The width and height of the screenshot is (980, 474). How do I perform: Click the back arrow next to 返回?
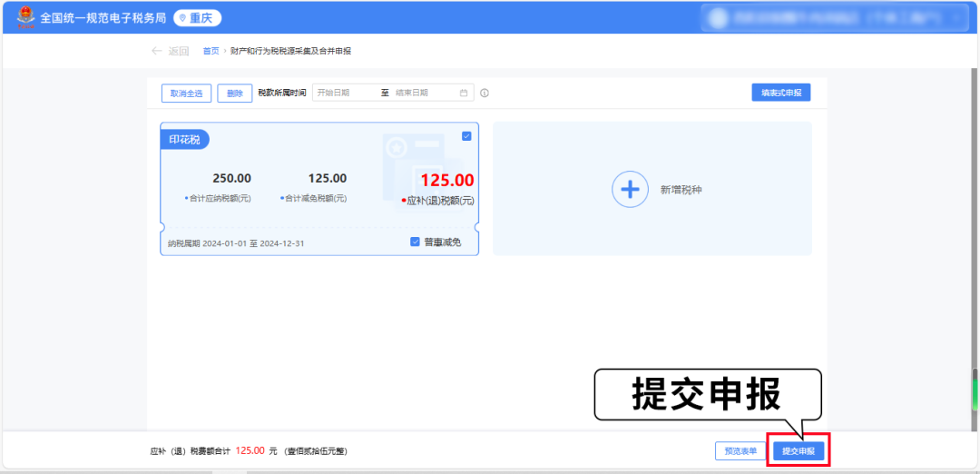(157, 51)
